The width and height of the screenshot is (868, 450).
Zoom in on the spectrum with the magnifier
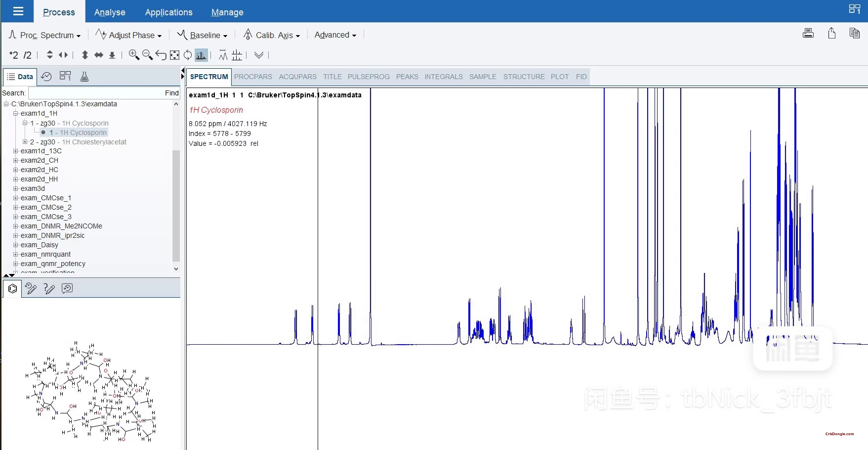134,55
